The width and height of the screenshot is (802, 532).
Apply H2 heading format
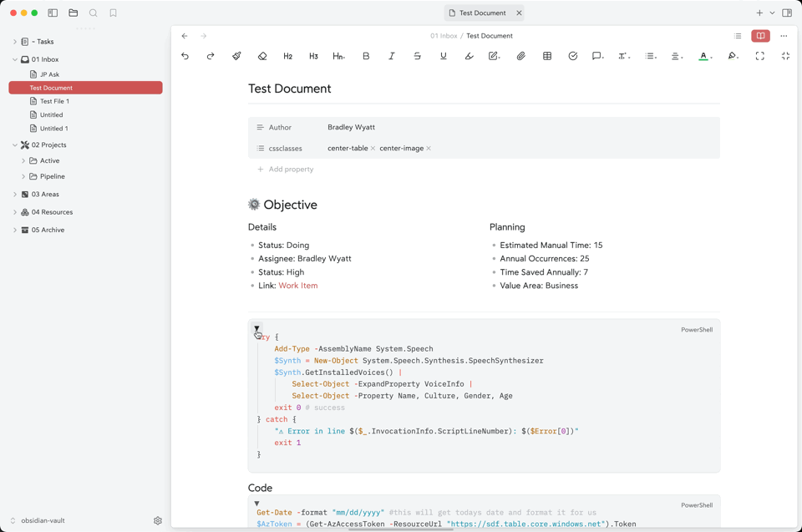[x=288, y=56]
